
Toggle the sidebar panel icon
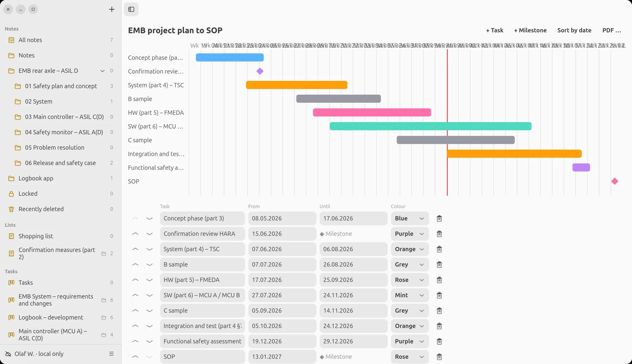131,9
